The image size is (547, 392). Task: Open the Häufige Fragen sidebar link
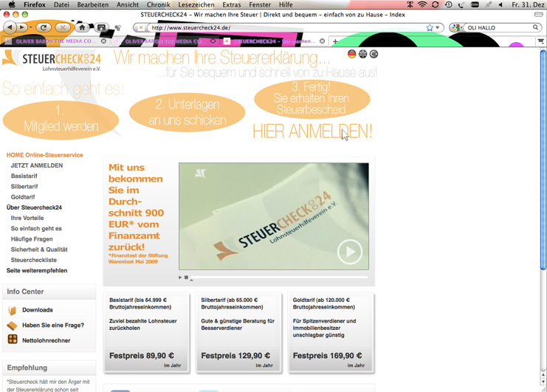click(x=32, y=239)
